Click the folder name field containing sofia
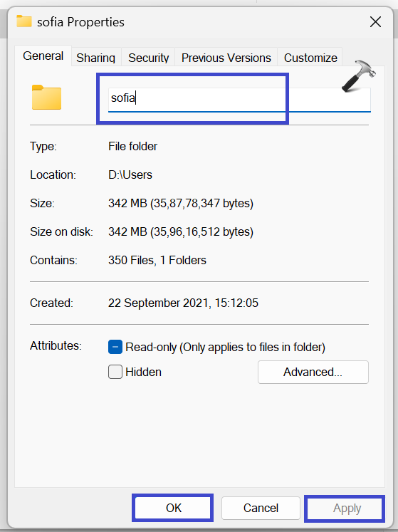 click(x=239, y=100)
